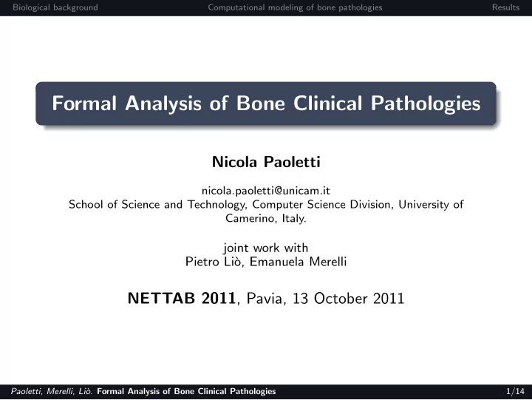Select the presenter name Nicola Paoletti
This screenshot has height=400, width=532.
click(266, 162)
